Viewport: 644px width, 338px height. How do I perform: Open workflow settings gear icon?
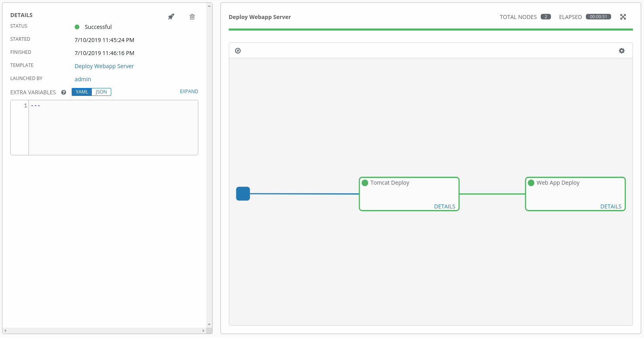click(x=622, y=51)
